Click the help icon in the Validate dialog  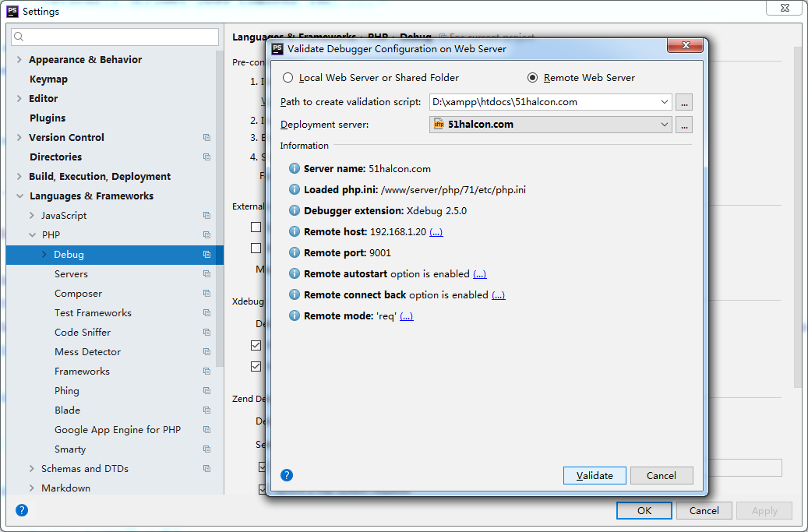[x=287, y=475]
